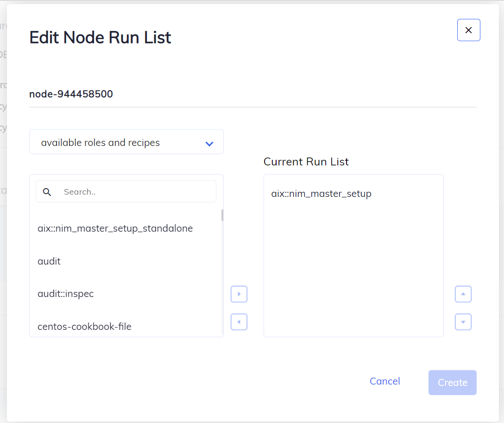Screen dimensions: 504x423
Task: Collapse the available roles and recipes list
Action: click(126, 142)
